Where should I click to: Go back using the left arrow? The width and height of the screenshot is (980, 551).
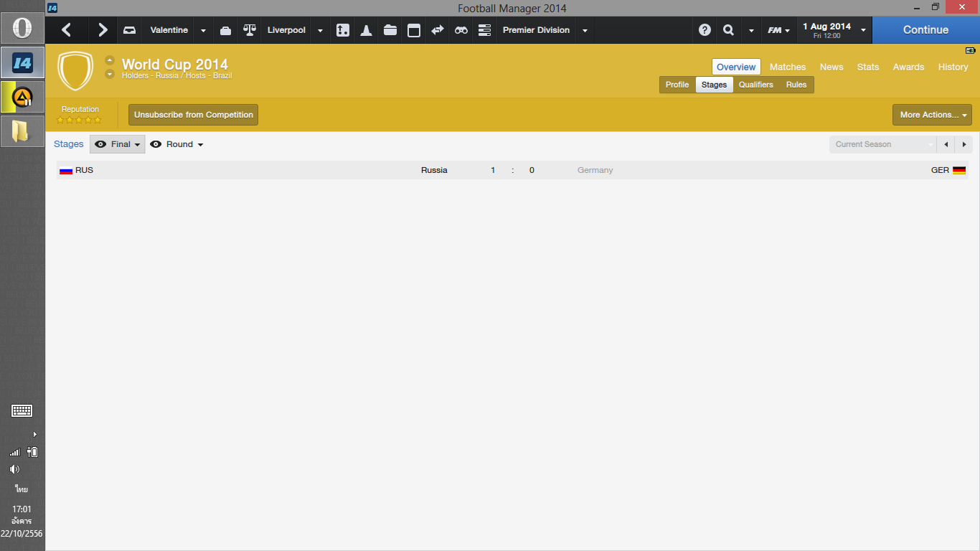tap(67, 30)
